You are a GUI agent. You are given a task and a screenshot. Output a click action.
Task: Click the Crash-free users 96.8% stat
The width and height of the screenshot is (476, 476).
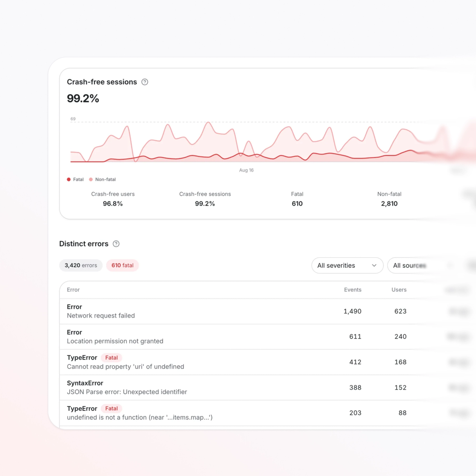pyautogui.click(x=113, y=199)
